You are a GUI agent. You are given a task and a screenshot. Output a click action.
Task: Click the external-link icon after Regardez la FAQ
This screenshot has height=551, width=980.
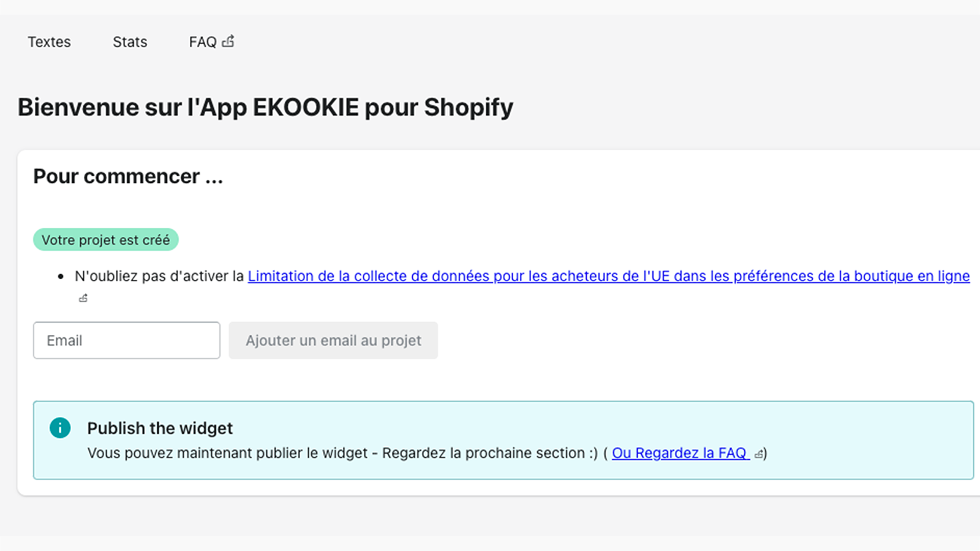759,454
